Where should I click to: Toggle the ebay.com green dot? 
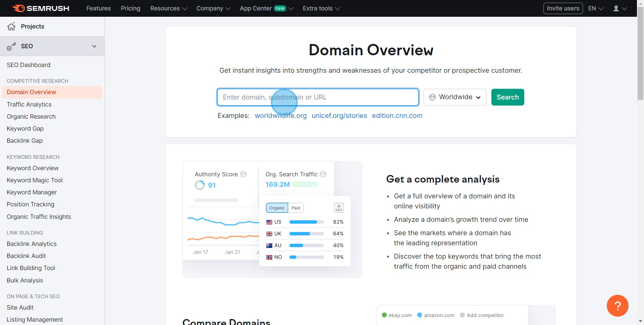point(384,315)
